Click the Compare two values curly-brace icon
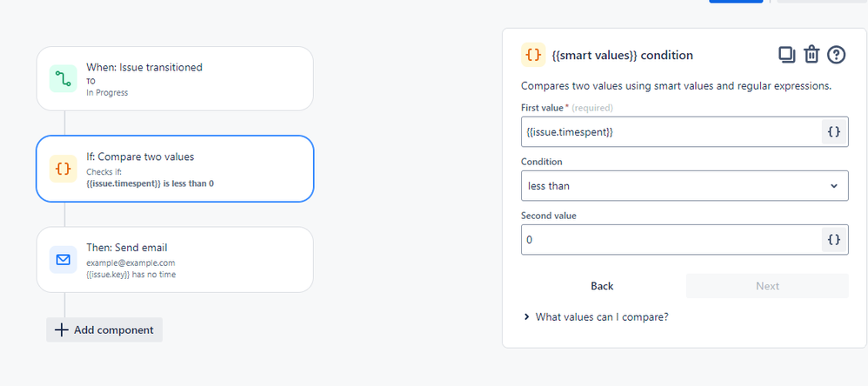Image resolution: width=868 pixels, height=386 pixels. [63, 169]
